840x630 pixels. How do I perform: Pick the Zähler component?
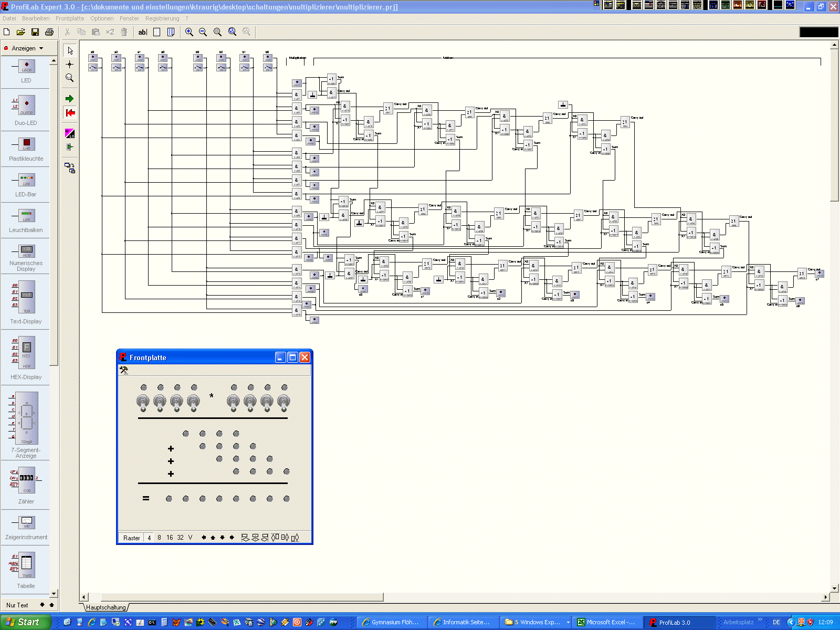pos(26,486)
